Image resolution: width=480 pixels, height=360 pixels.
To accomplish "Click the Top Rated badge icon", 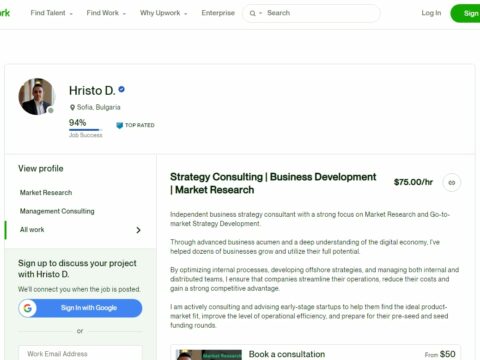I will point(119,125).
